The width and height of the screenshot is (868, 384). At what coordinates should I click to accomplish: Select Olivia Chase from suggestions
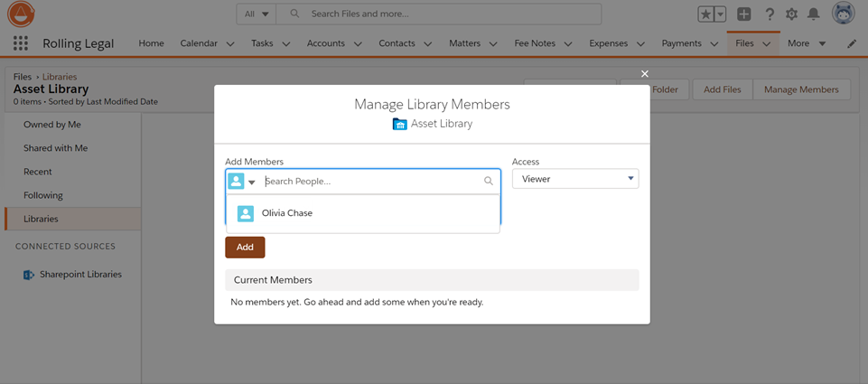[286, 213]
